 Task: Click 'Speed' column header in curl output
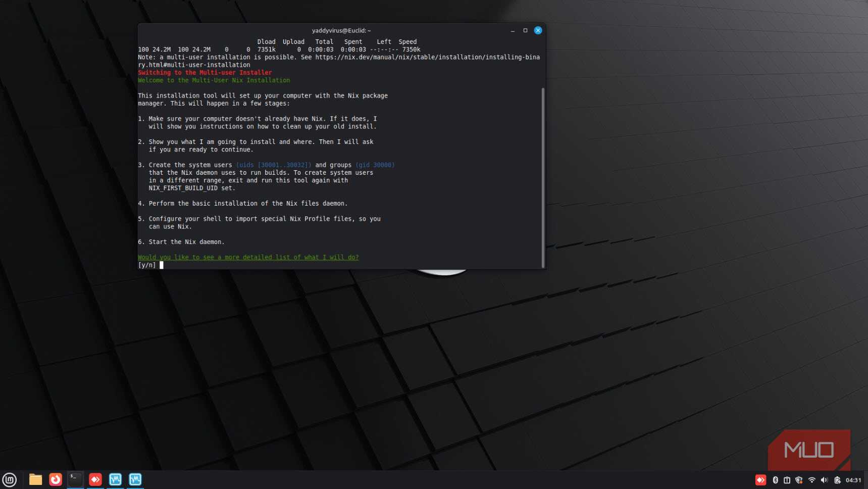click(x=407, y=42)
